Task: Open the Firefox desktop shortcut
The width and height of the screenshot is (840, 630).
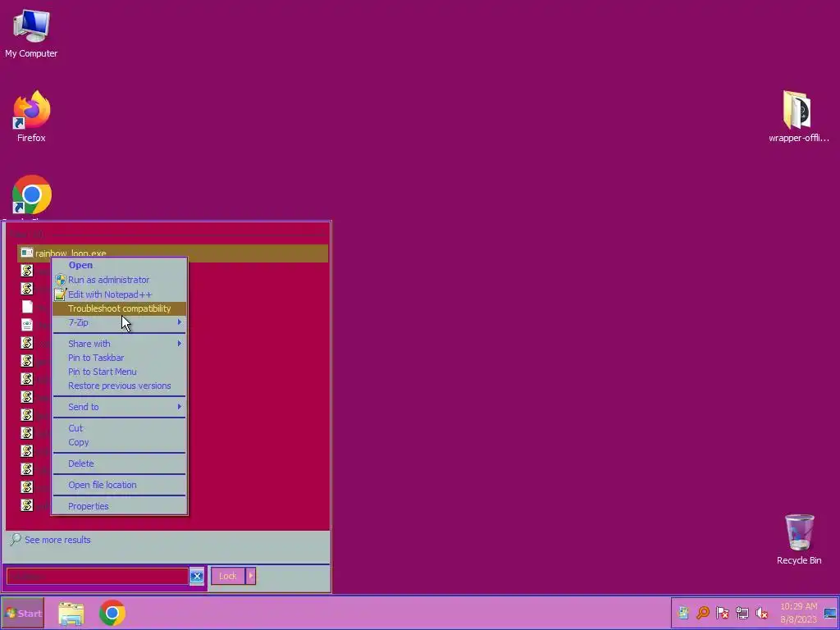Action: [31, 116]
